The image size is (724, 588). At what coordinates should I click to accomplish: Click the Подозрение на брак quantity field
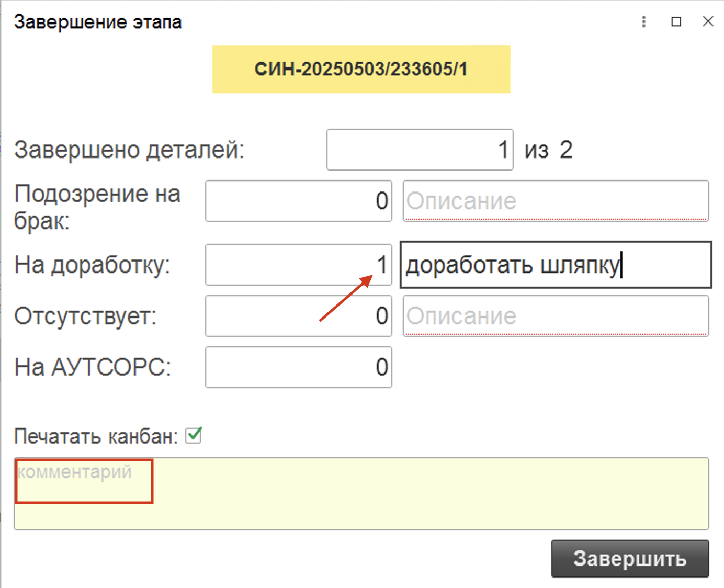[298, 201]
